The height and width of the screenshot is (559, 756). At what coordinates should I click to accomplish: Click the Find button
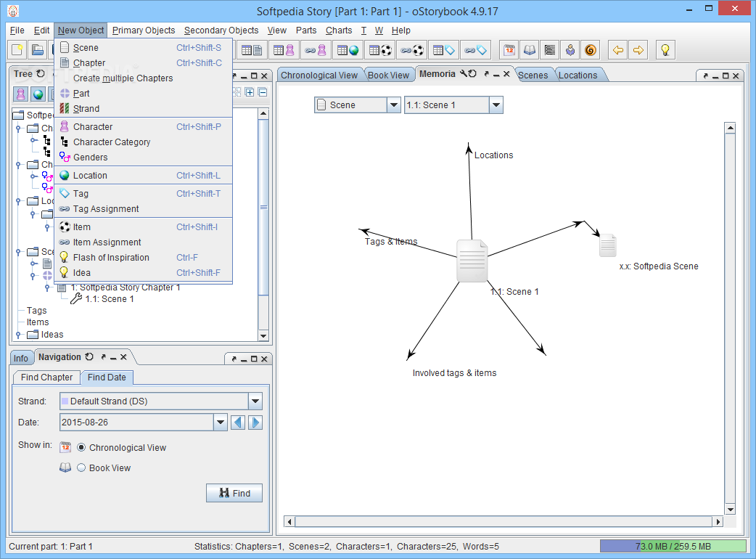234,493
